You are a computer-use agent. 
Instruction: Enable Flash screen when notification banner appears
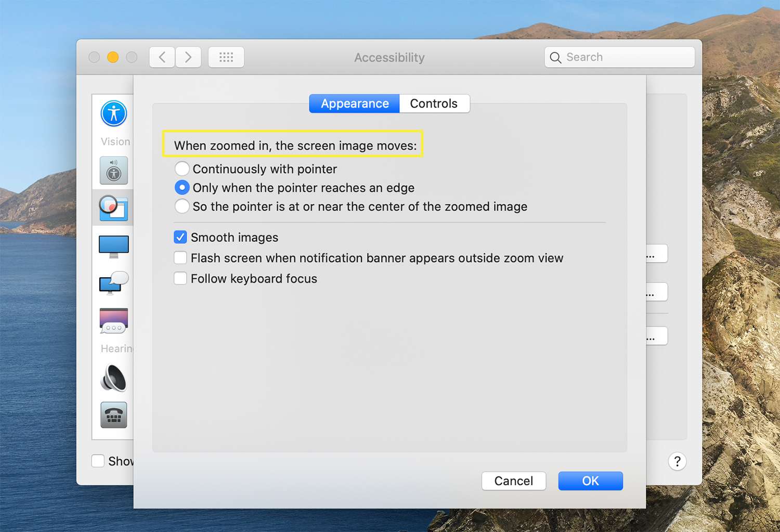click(180, 258)
